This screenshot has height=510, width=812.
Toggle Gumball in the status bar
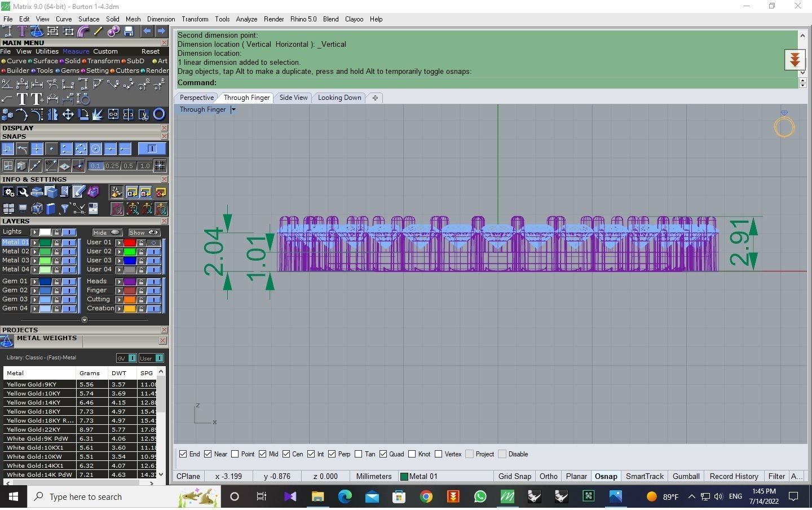click(686, 476)
